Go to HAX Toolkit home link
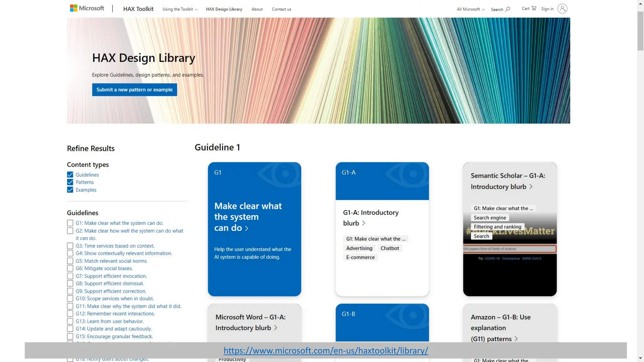The width and height of the screenshot is (644, 362). pyautogui.click(x=138, y=9)
